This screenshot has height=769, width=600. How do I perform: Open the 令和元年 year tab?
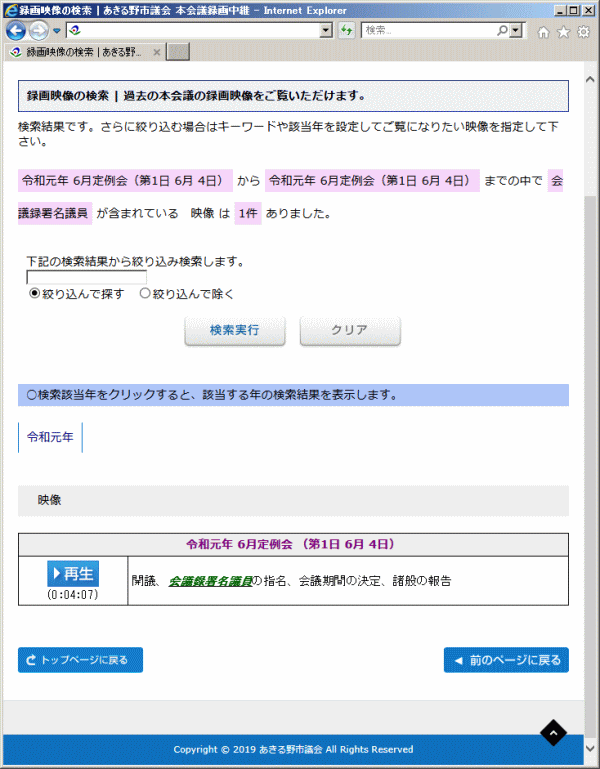[x=50, y=437]
